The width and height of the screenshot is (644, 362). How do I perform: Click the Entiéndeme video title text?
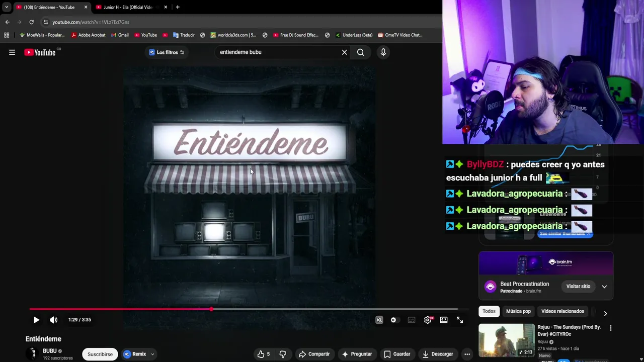click(43, 339)
